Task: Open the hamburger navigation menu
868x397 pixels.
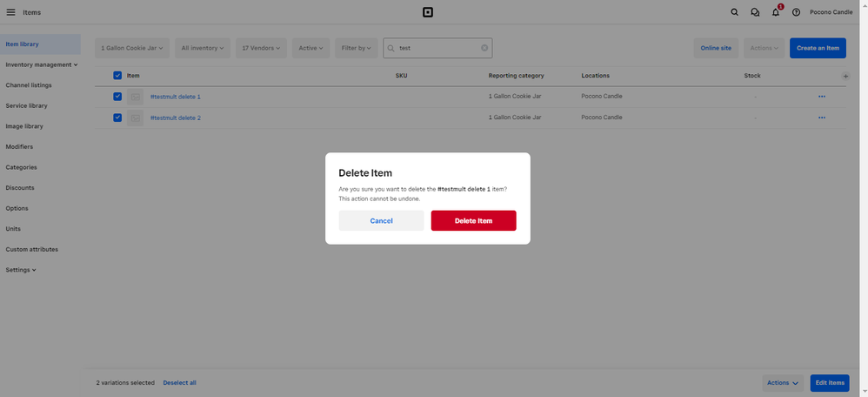Action: tap(10, 12)
